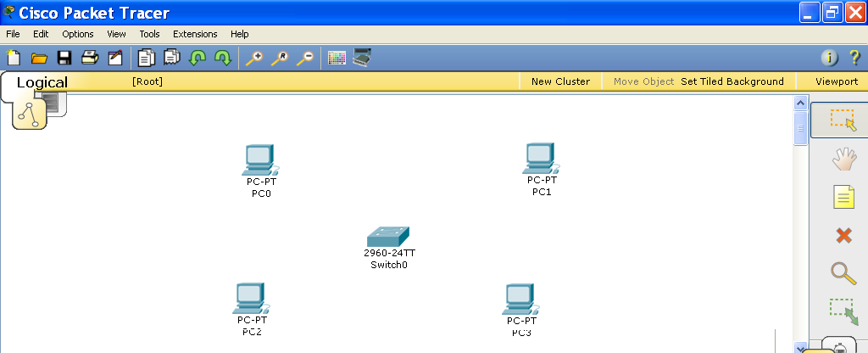Click the [Root] level label

coord(147,81)
